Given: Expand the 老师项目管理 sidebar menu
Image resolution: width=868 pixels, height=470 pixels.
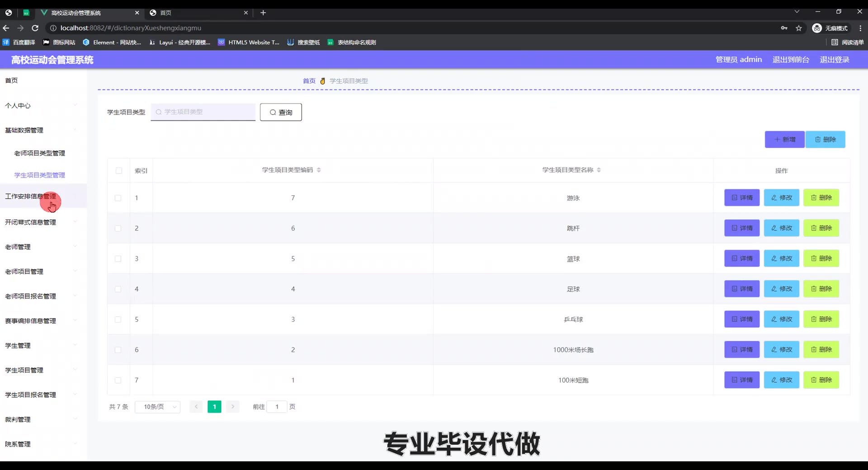Looking at the screenshot, I should [43, 271].
